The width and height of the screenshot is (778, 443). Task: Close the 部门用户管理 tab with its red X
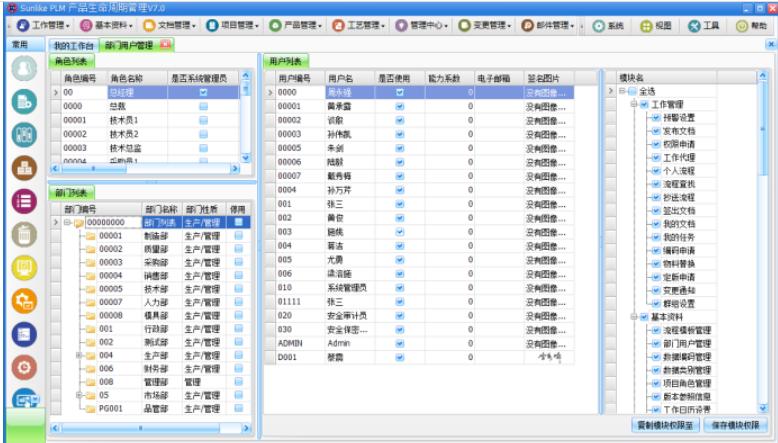(x=165, y=45)
